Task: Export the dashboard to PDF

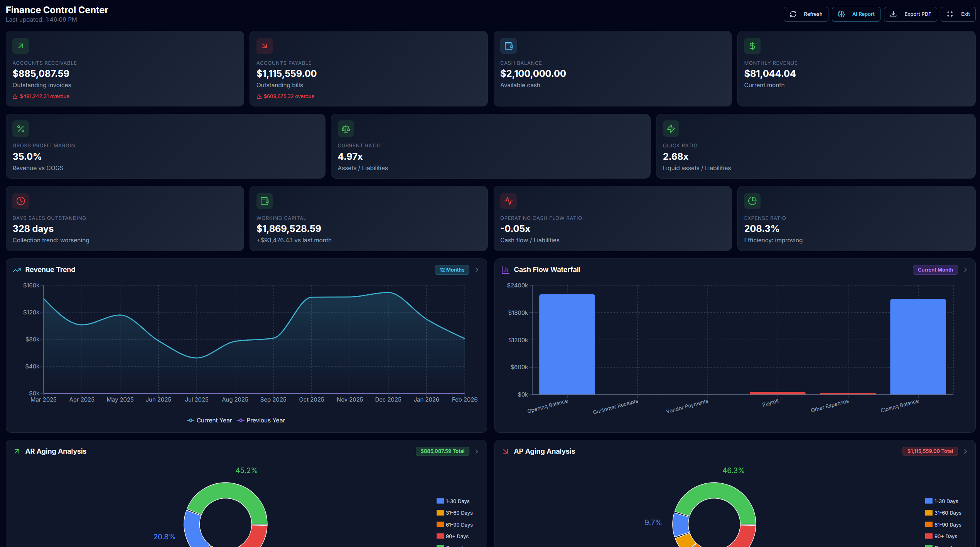Action: point(910,14)
